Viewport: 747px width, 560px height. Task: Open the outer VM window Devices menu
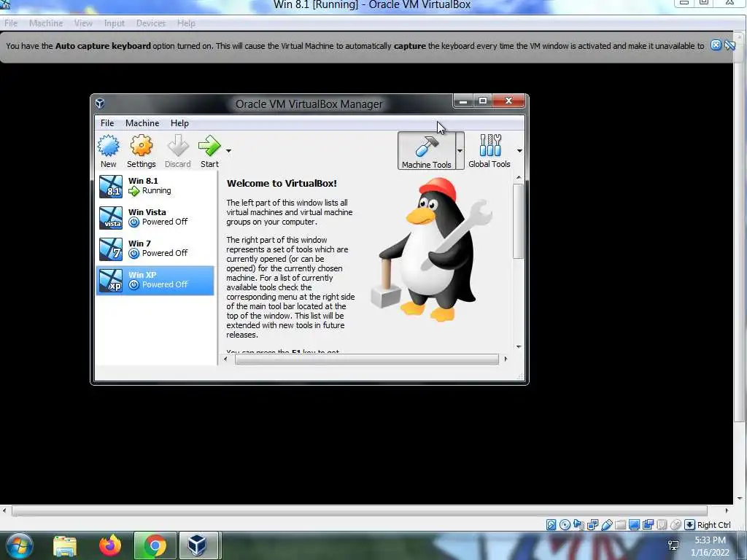151,23
